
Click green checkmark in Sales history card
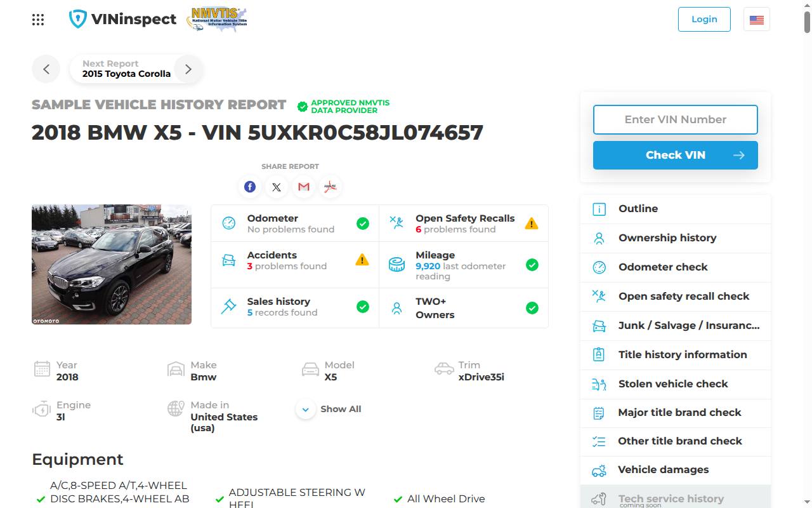pos(363,307)
